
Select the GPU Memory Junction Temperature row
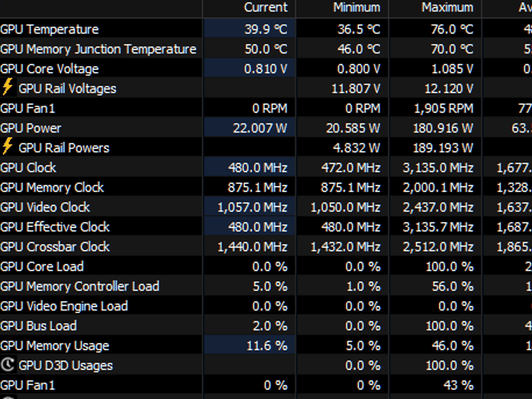tap(266, 49)
